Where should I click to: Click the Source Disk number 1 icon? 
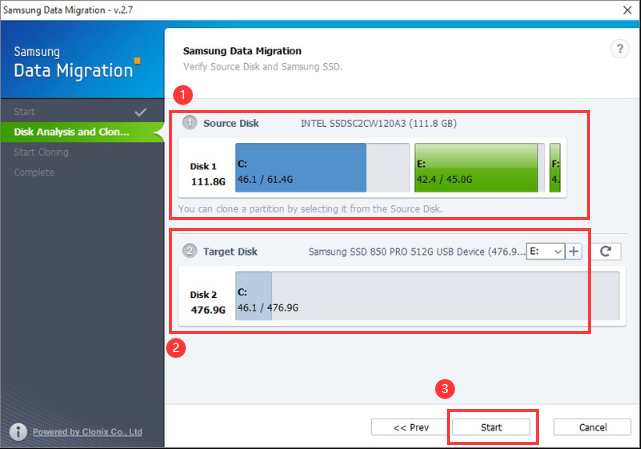point(190,123)
